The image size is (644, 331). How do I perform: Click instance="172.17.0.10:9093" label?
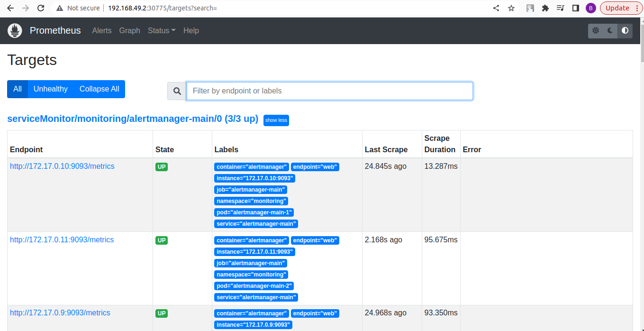point(255,178)
